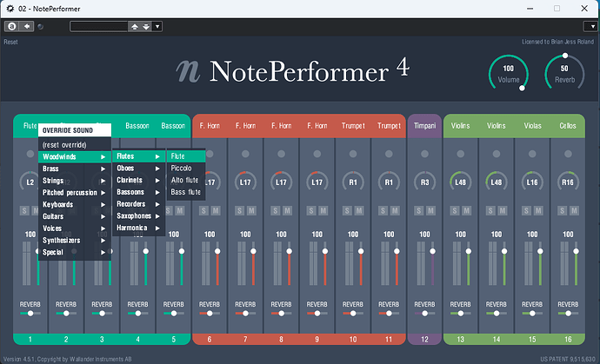
Task: Open the preset dropdown arrow beside the preset field
Action: pyautogui.click(x=157, y=26)
